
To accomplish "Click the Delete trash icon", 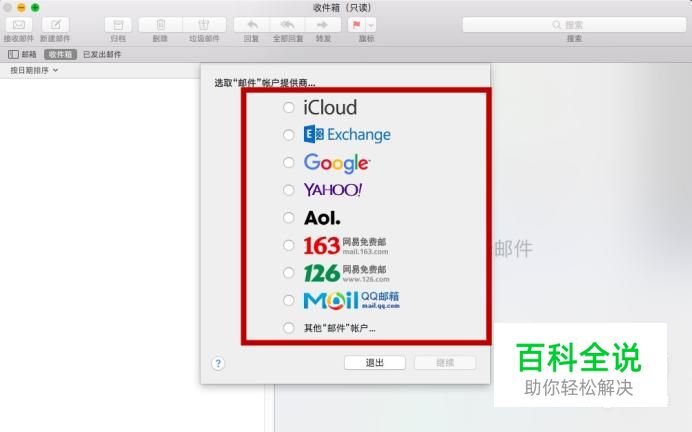I will 161,25.
